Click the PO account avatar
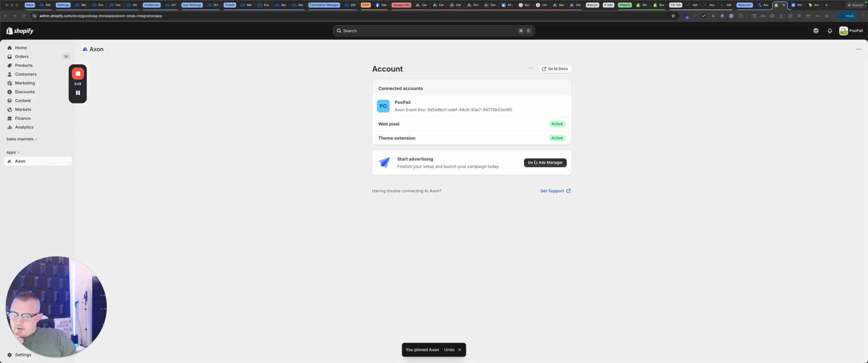The image size is (868, 363). tap(383, 106)
